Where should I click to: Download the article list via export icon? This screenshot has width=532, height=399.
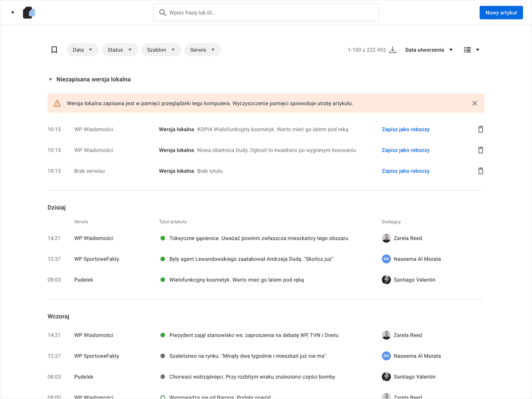click(392, 50)
